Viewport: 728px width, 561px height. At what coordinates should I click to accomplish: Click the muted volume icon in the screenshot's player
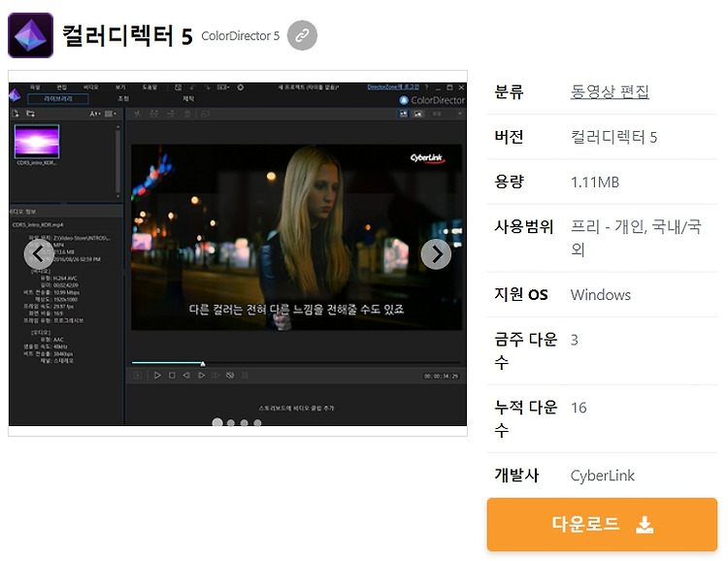230,376
